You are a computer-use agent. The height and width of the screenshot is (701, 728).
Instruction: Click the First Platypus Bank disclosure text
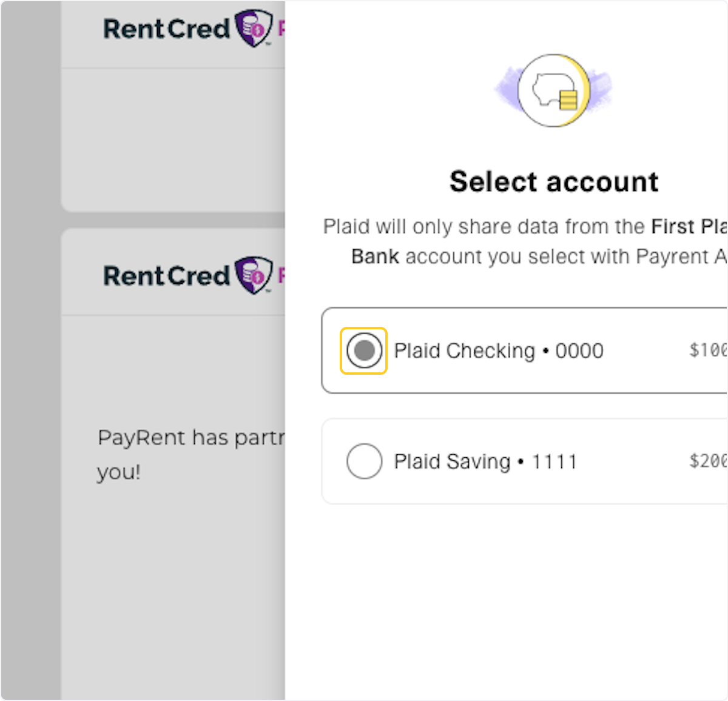point(525,241)
